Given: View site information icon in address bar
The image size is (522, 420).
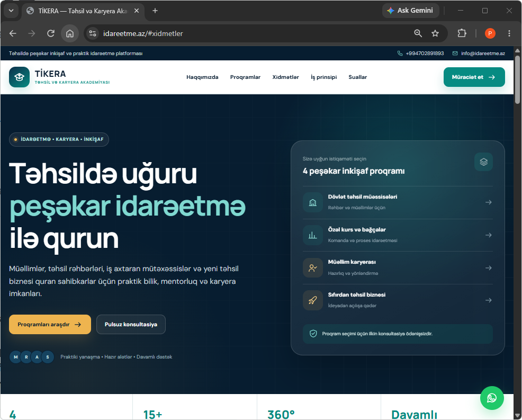Looking at the screenshot, I should tap(93, 33).
